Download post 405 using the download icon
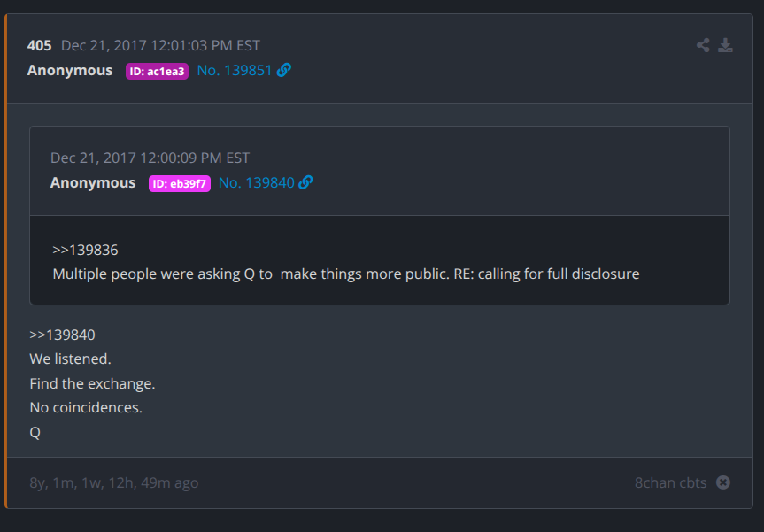This screenshot has height=532, width=764. pos(725,45)
